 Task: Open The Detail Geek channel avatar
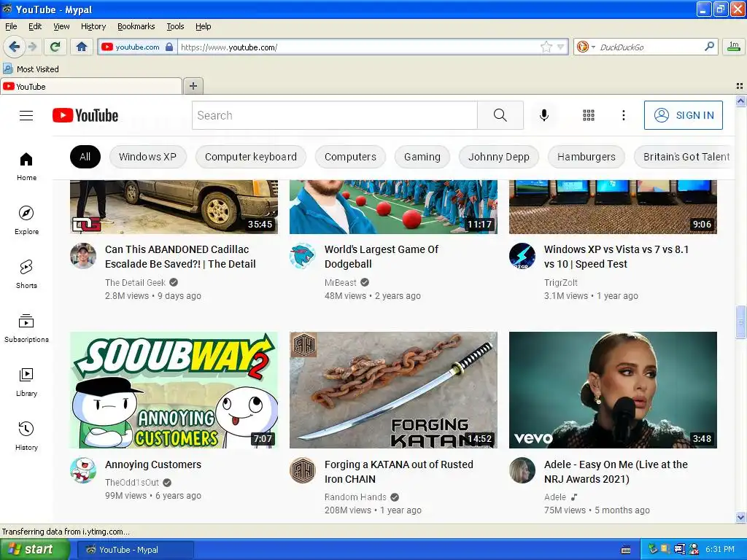point(83,256)
